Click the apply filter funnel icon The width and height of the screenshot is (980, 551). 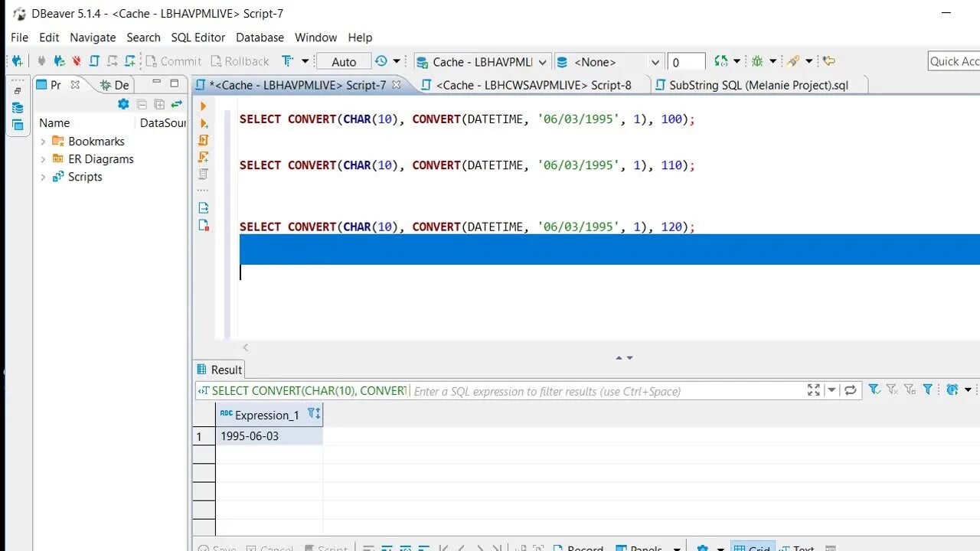click(874, 390)
